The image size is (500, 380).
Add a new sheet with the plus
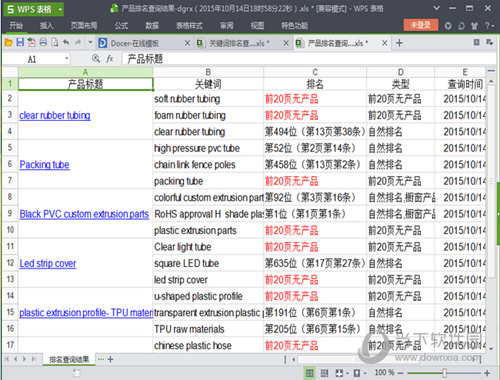(110, 359)
